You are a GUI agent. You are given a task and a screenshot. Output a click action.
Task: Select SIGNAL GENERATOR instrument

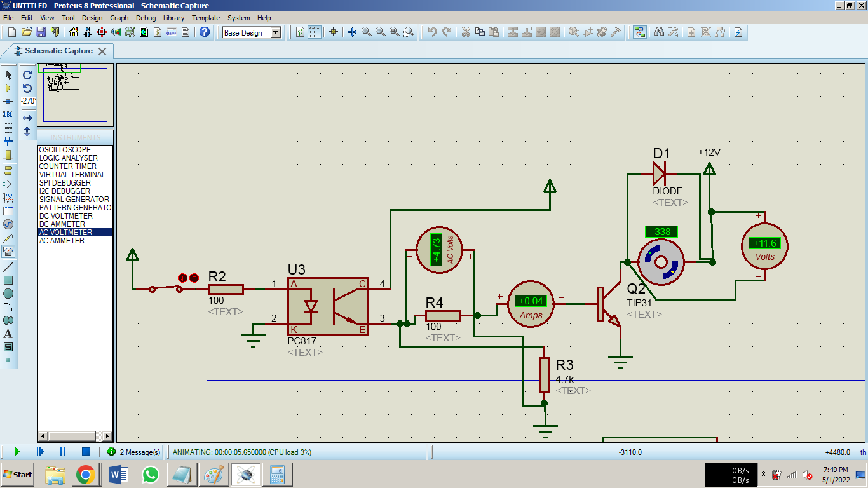pos(74,200)
